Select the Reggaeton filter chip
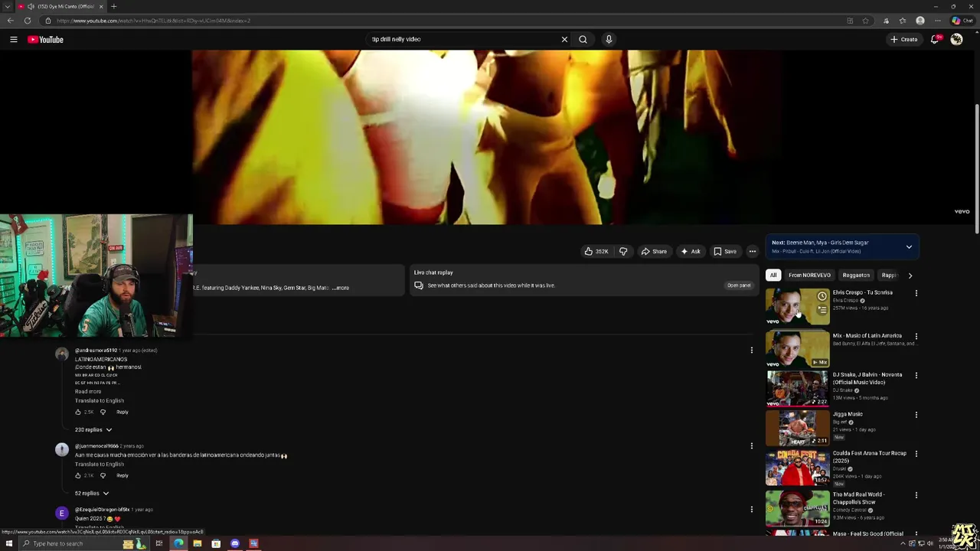980x551 pixels. point(856,275)
